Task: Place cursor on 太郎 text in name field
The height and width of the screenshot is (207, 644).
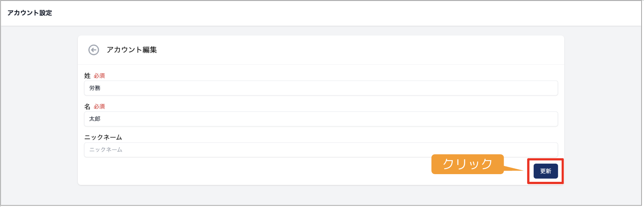Action: tap(95, 119)
